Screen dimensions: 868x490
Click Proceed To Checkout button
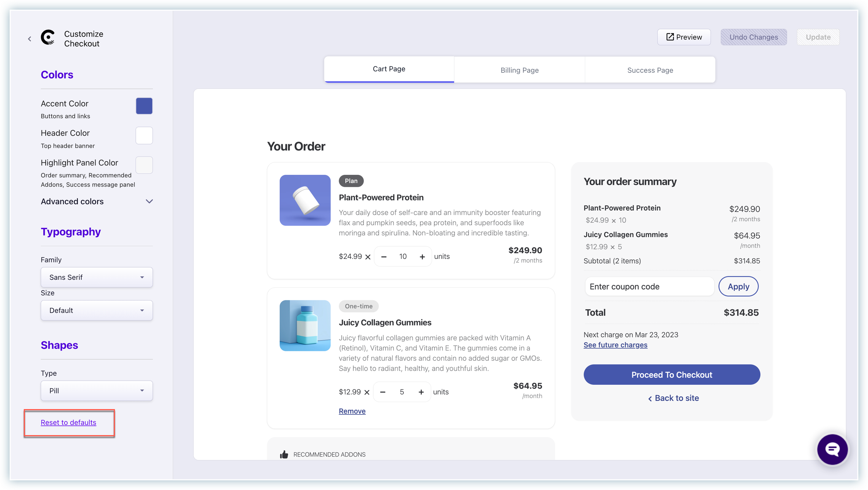click(x=672, y=375)
